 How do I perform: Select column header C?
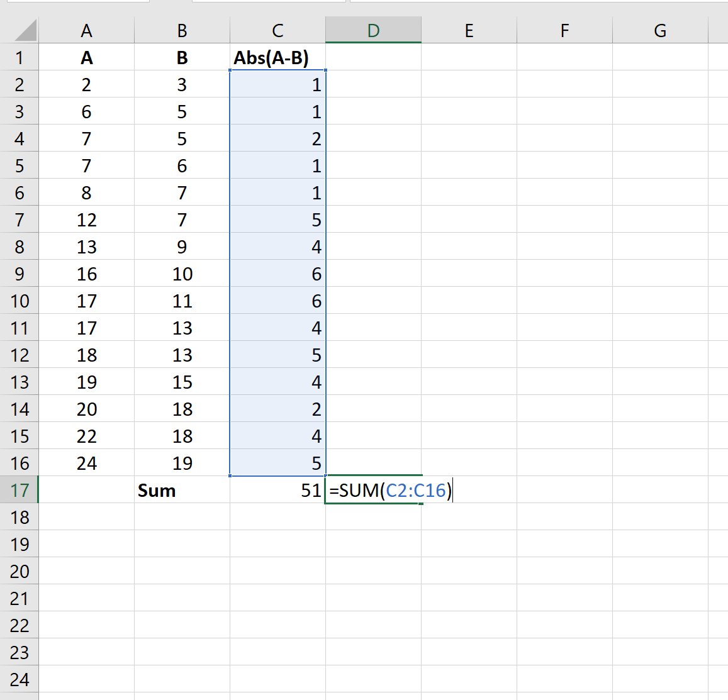click(277, 30)
